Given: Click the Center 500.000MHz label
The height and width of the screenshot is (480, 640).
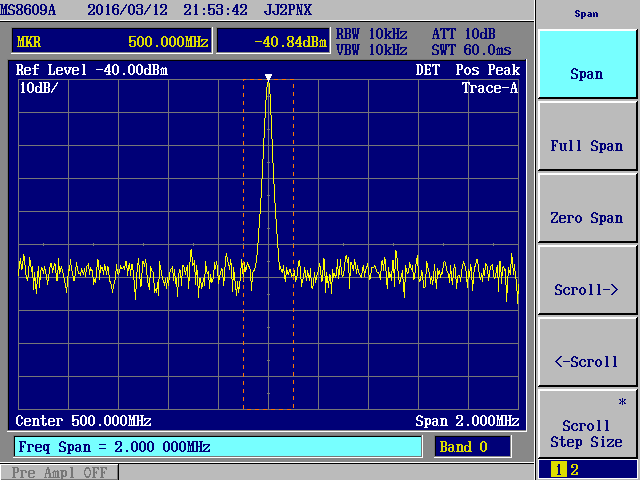Looking at the screenshot, I should [83, 421].
